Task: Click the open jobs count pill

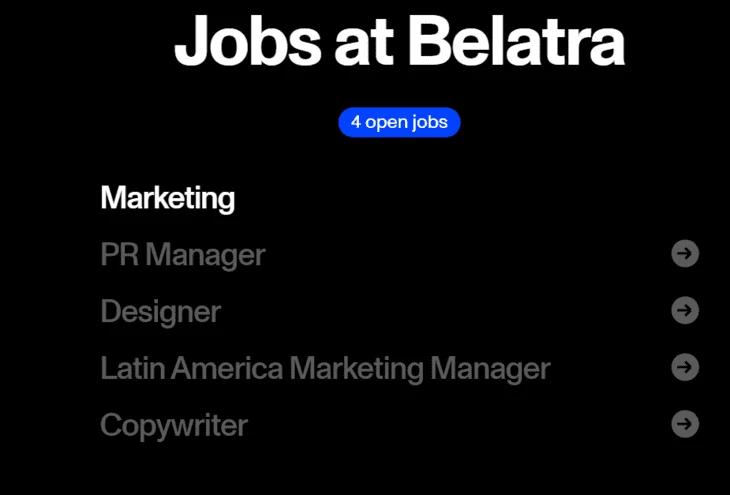Action: (x=399, y=122)
